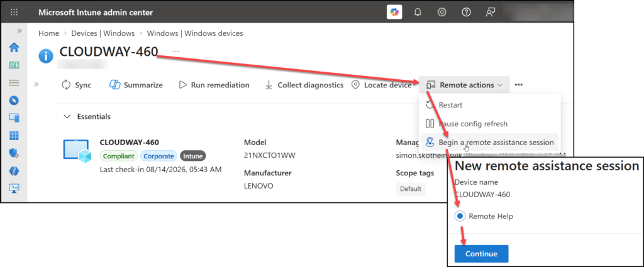Image resolution: width=644 pixels, height=267 pixels.
Task: Click the Last check-in timestamp text
Action: pos(161,169)
